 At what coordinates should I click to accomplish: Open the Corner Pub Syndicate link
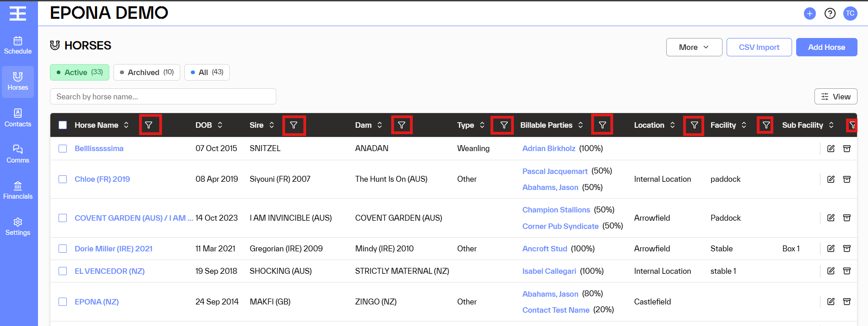point(561,226)
